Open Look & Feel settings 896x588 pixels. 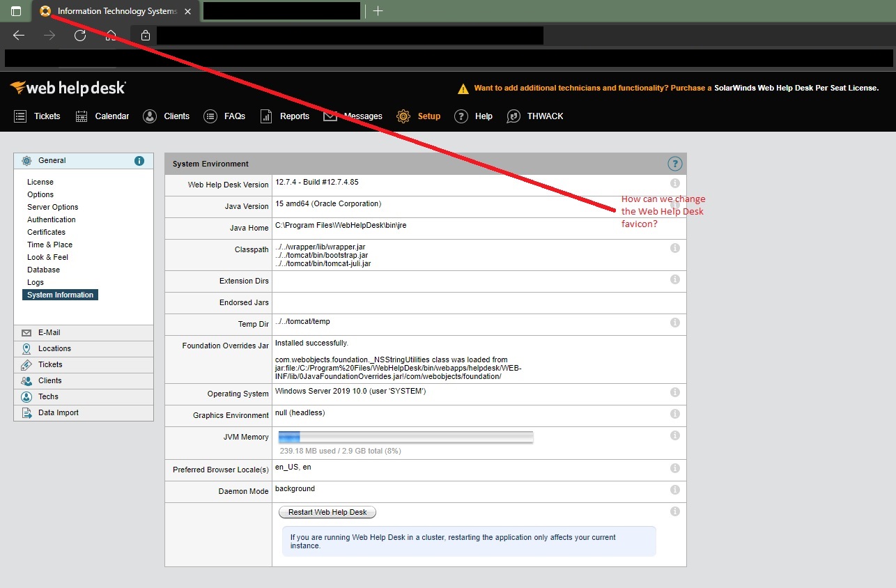point(48,257)
